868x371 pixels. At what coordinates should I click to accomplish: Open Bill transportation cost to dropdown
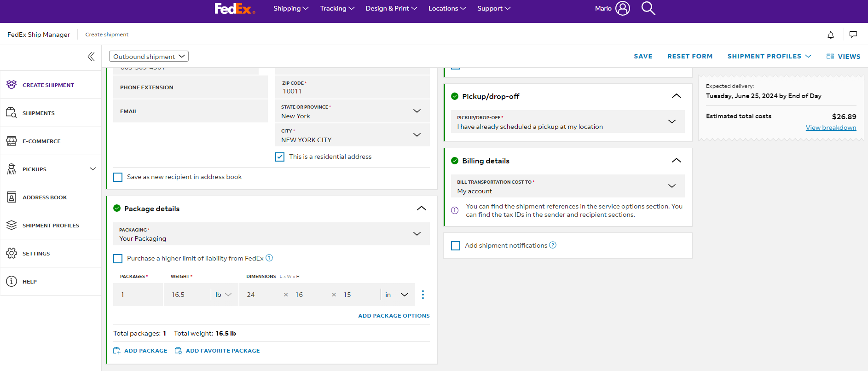pyautogui.click(x=568, y=186)
